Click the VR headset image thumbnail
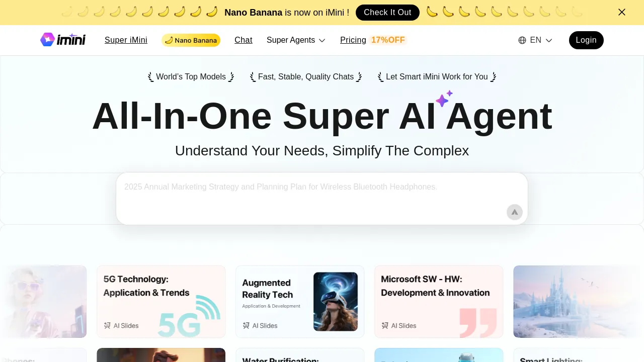The image size is (644, 362). coord(336,302)
